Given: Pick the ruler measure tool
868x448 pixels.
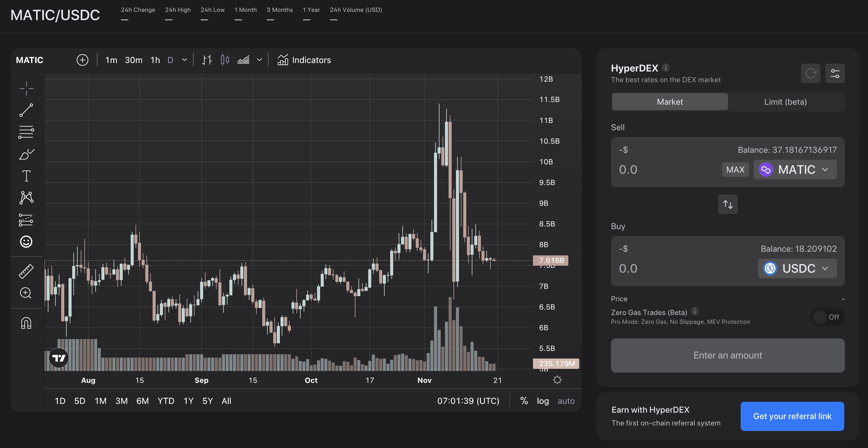Looking at the screenshot, I should click(x=26, y=271).
